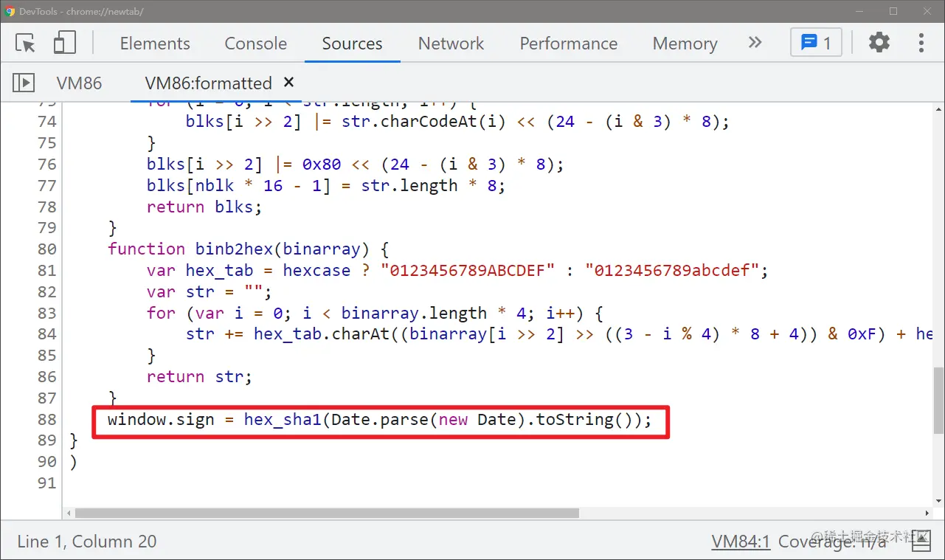Switch to the Console tab
Screen dimensions: 945x560
(256, 44)
